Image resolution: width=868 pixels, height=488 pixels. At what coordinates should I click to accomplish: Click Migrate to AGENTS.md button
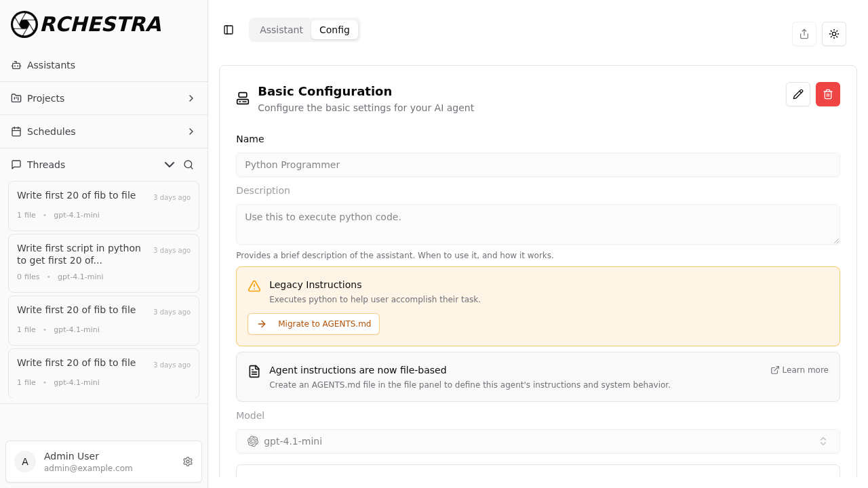[x=313, y=324]
